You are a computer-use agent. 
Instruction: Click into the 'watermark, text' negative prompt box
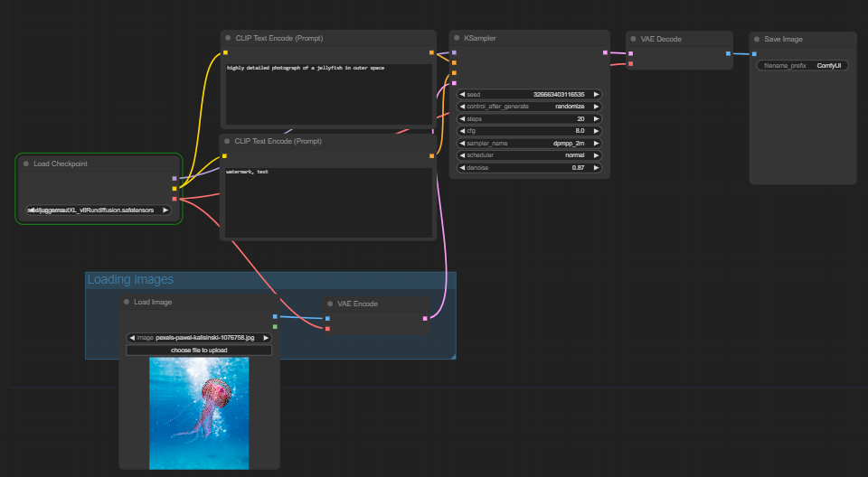pyautogui.click(x=327, y=202)
